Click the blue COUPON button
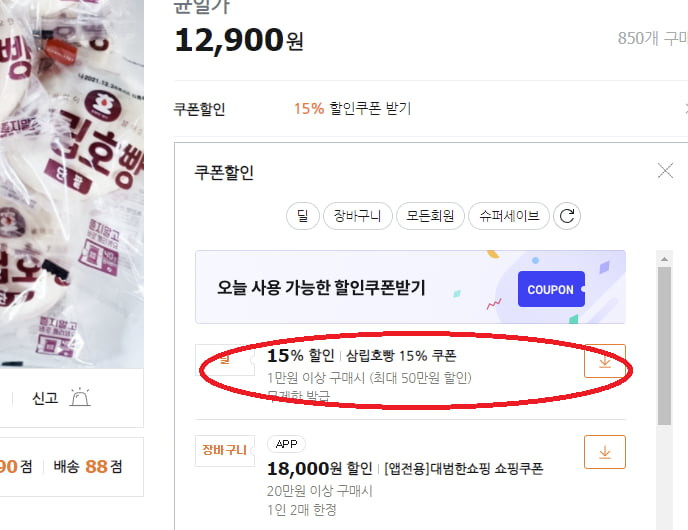Image resolution: width=688 pixels, height=530 pixels. (551, 289)
